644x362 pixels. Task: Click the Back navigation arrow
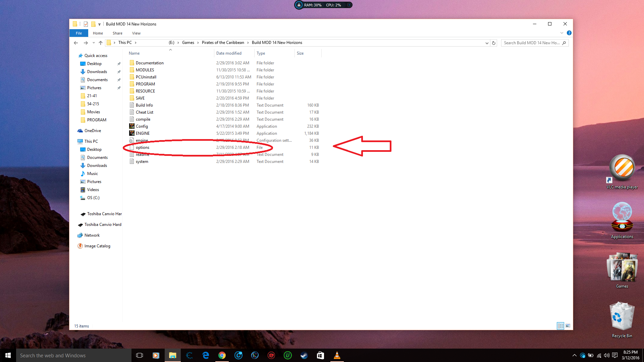point(76,43)
